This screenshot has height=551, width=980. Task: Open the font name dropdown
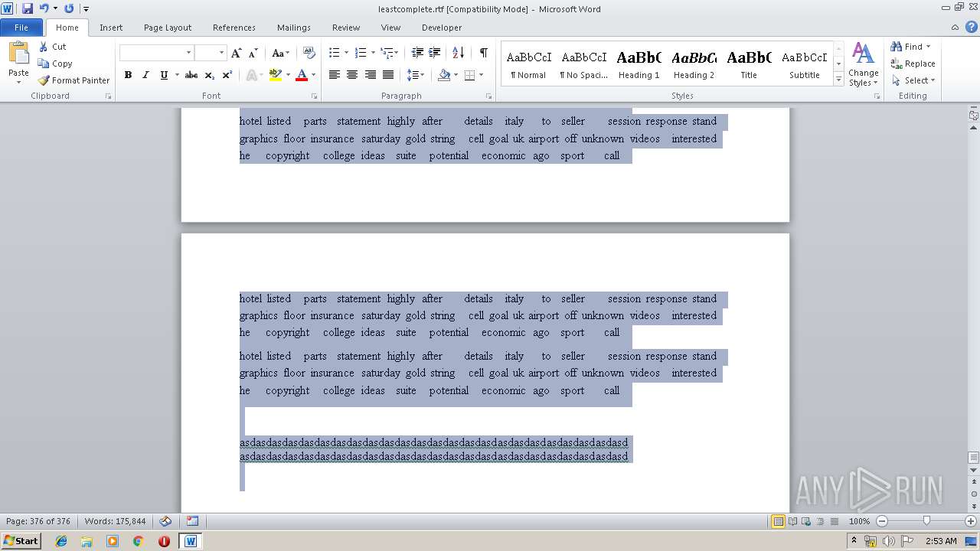coord(188,53)
